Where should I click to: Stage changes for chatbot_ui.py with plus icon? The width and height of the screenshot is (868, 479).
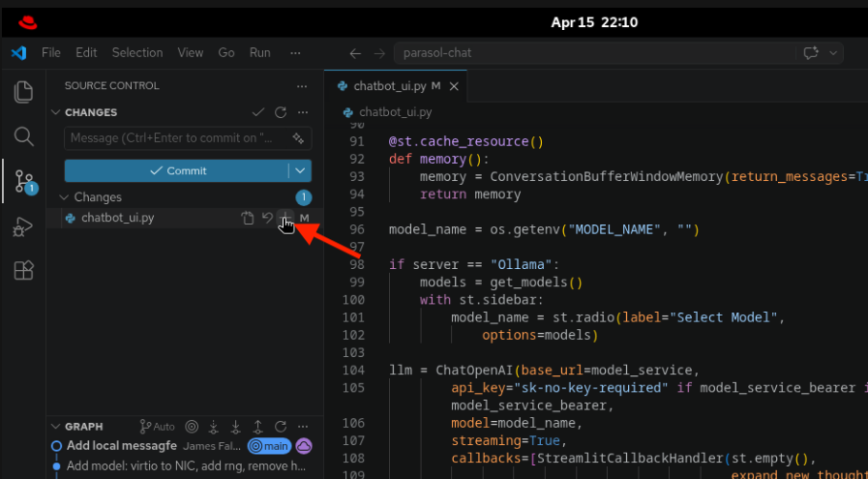coord(285,219)
